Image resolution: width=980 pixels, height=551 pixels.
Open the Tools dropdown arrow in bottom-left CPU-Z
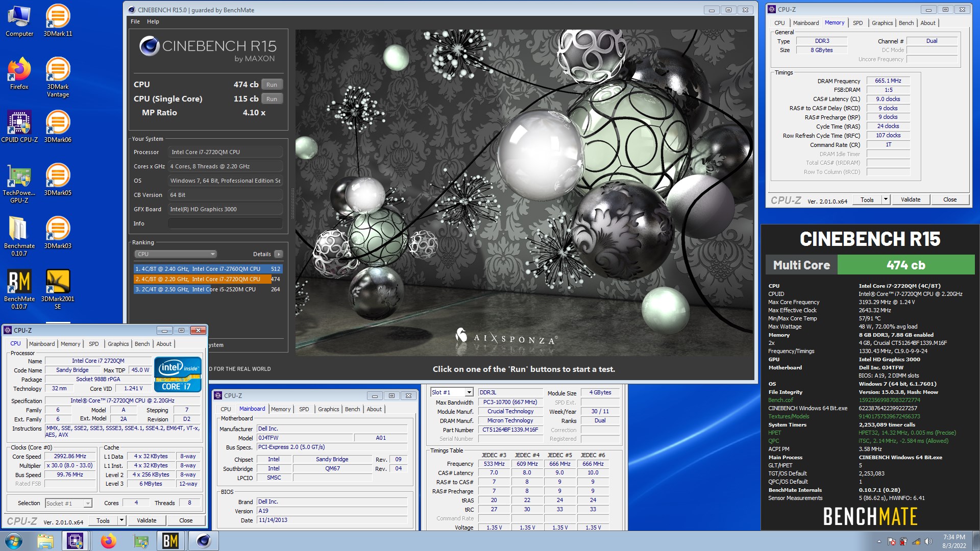(x=121, y=520)
